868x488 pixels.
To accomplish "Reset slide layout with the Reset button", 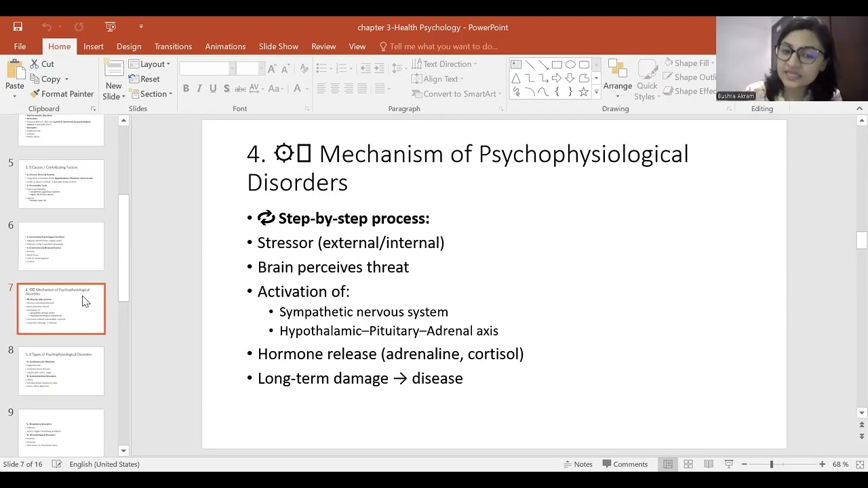I will (144, 79).
